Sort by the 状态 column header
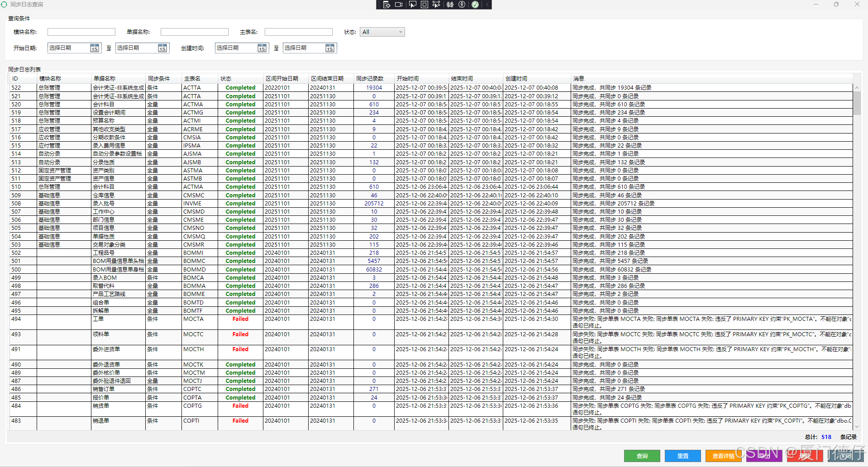Viewport: 868px width, 467px height. (241, 78)
